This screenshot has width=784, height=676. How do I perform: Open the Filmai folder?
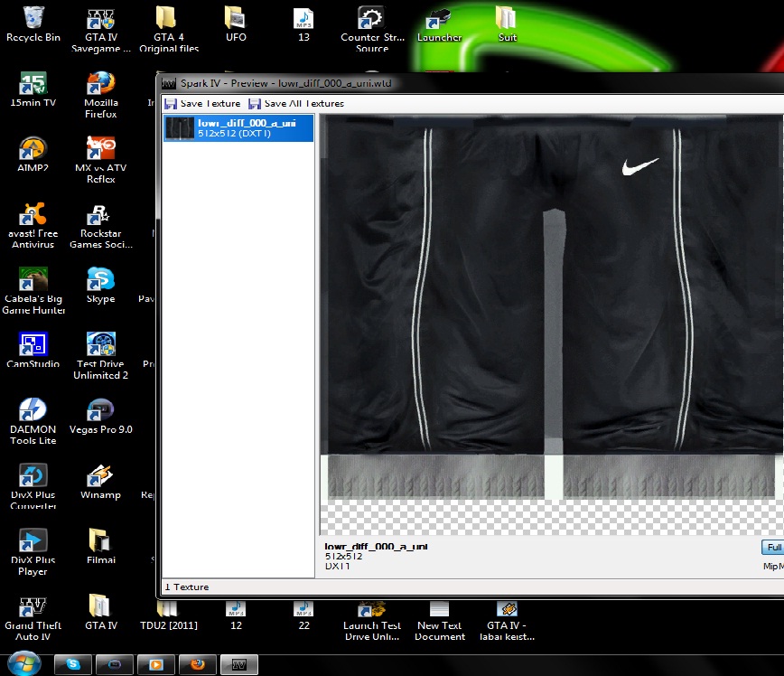coord(101,547)
